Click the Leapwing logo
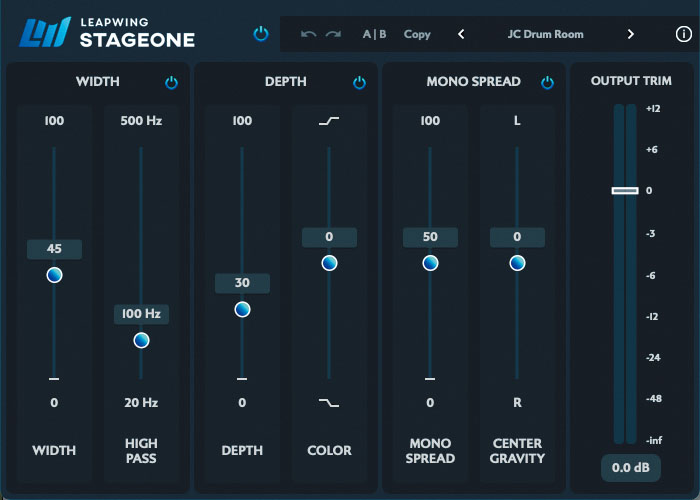The width and height of the screenshot is (700, 500). [45, 32]
